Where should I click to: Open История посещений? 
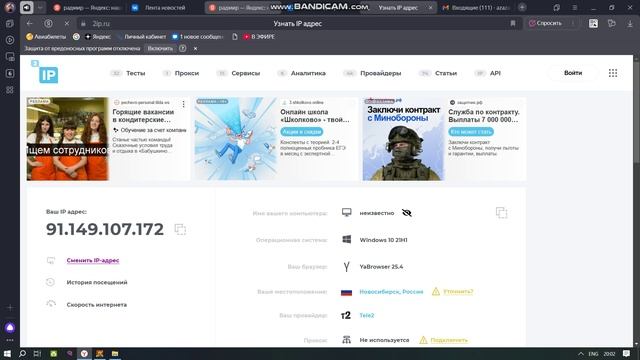pyautogui.click(x=97, y=282)
